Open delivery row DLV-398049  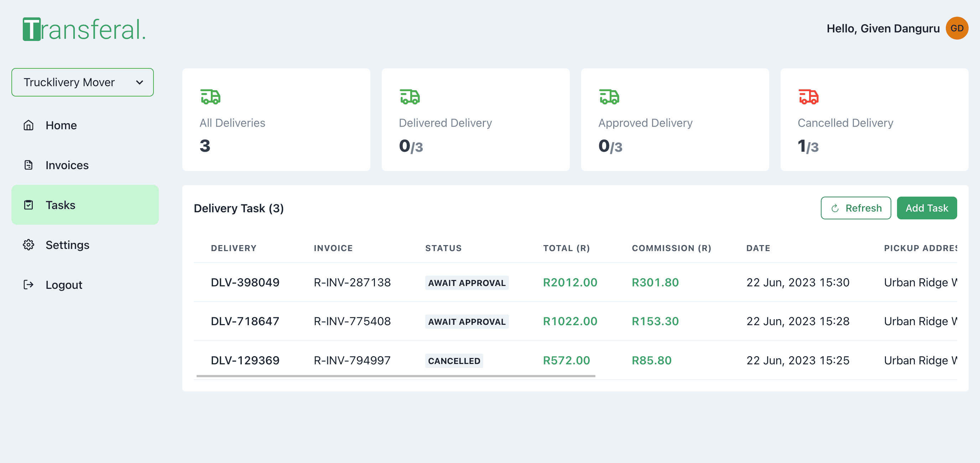[245, 282]
